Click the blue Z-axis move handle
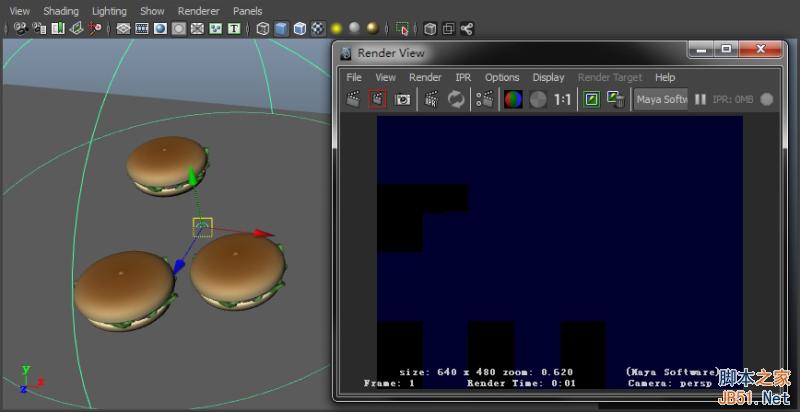The width and height of the screenshot is (800, 412). [x=179, y=266]
